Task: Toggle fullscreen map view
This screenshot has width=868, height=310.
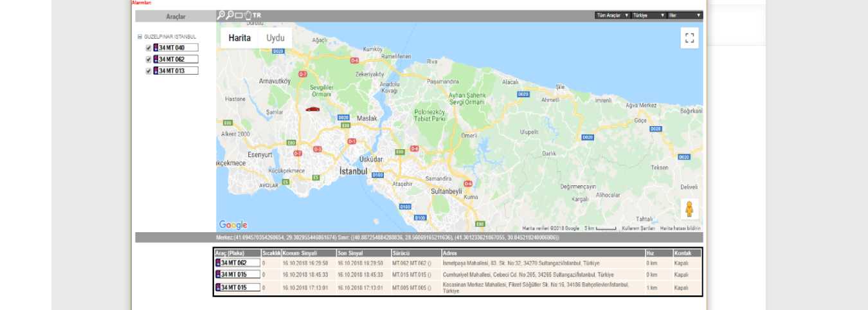Action: tap(689, 38)
